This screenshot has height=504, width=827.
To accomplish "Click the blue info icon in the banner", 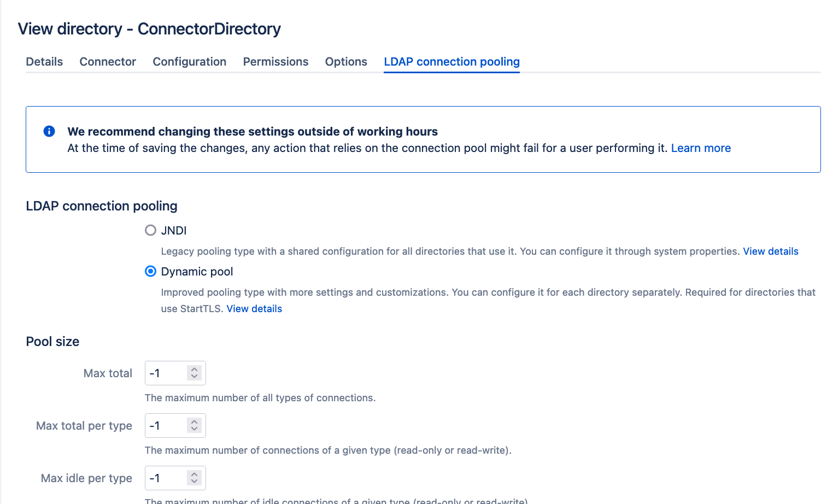I will click(x=49, y=131).
